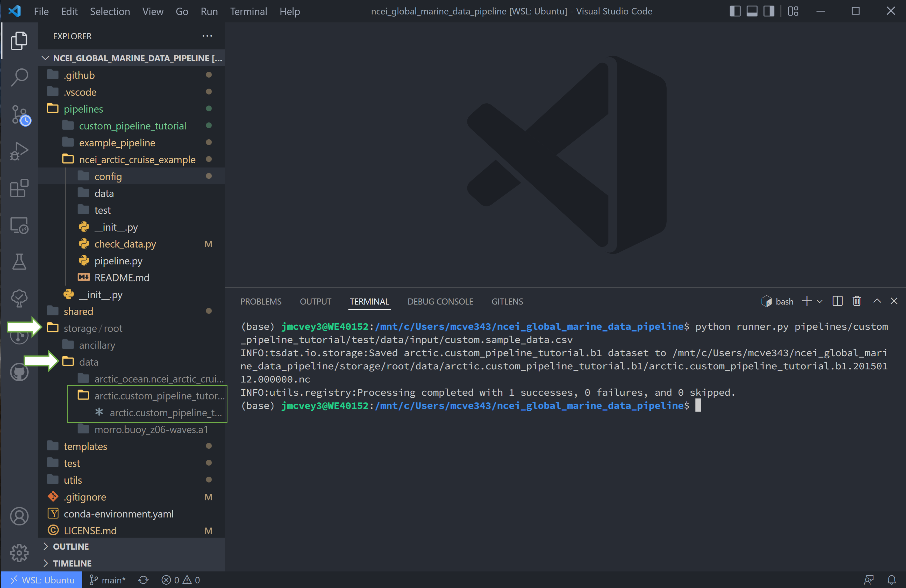Switch to the Problems tab
Viewport: 906px width, 588px height.
click(261, 302)
